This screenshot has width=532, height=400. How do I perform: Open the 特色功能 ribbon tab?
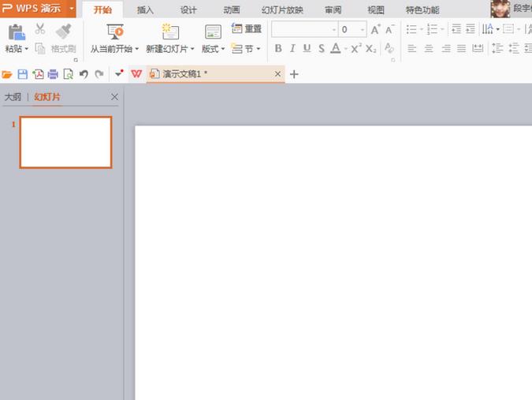[x=422, y=9]
